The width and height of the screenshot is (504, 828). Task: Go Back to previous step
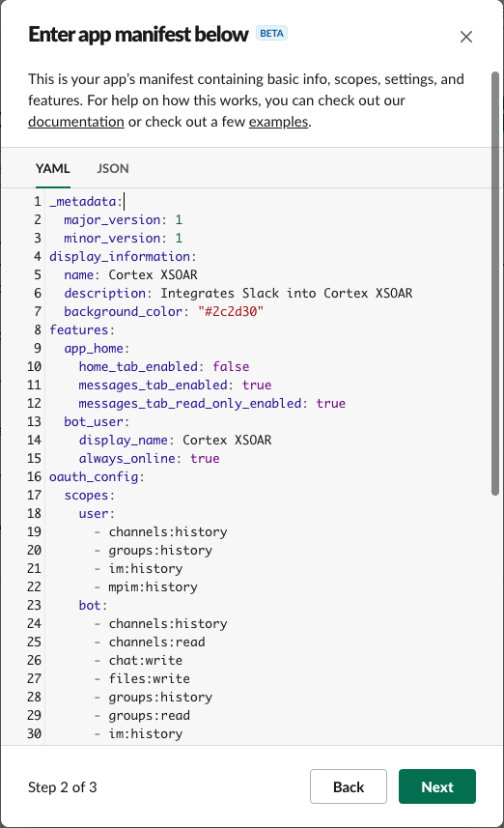[349, 786]
